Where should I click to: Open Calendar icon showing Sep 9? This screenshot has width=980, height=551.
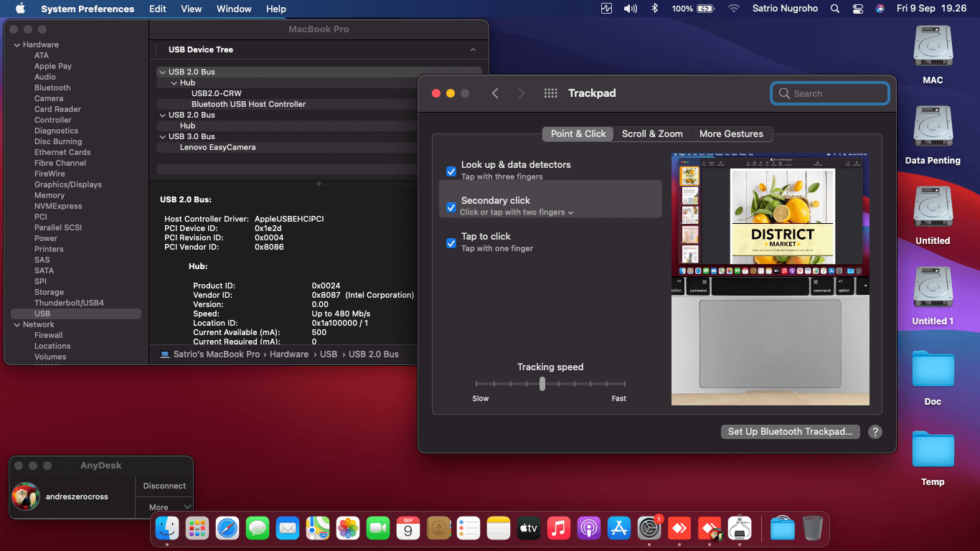[x=408, y=529]
